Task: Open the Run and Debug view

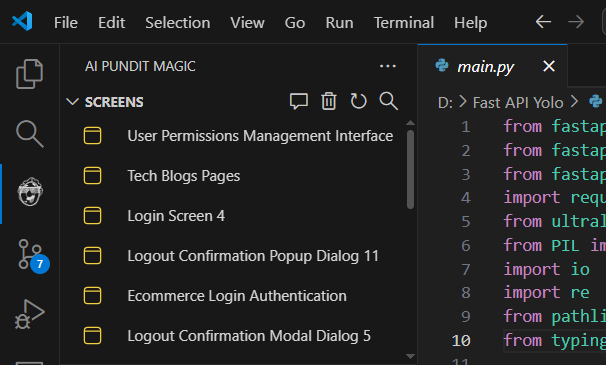Action: coord(30,314)
